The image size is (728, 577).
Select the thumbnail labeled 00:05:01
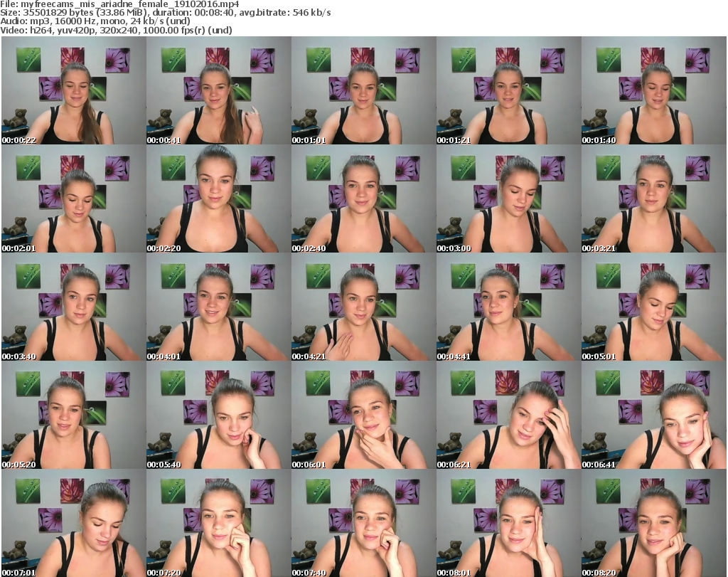tap(653, 307)
